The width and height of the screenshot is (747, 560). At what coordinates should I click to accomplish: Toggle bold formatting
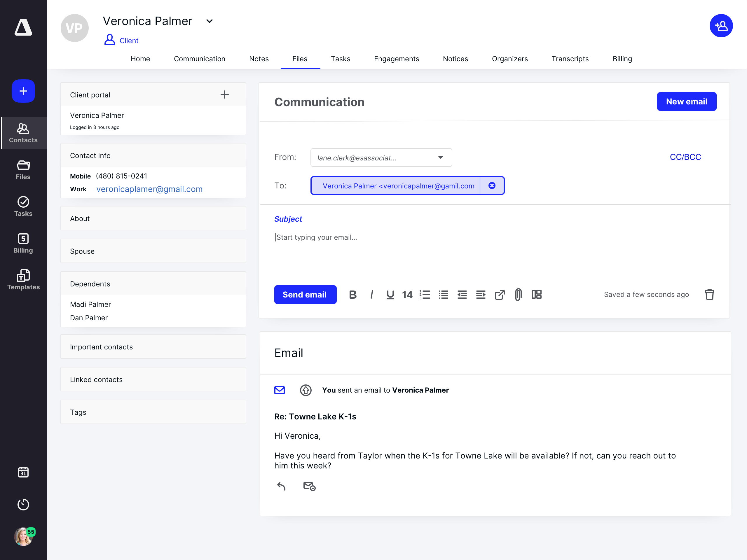(352, 294)
